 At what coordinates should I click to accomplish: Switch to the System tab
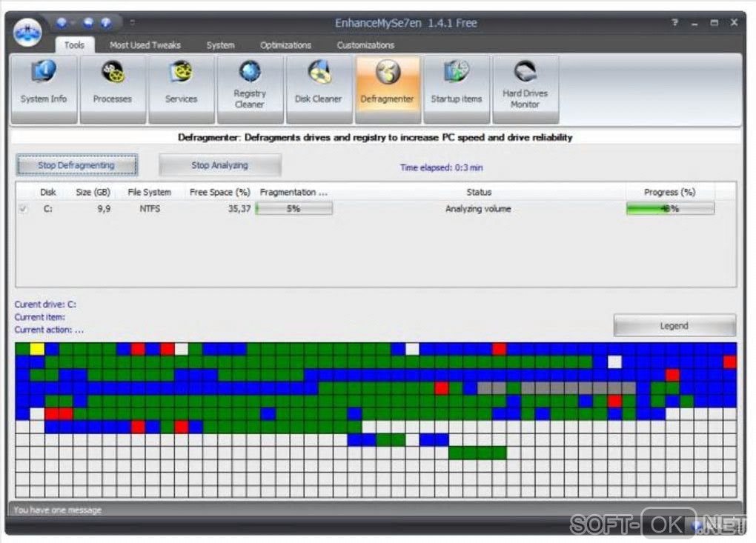220,44
